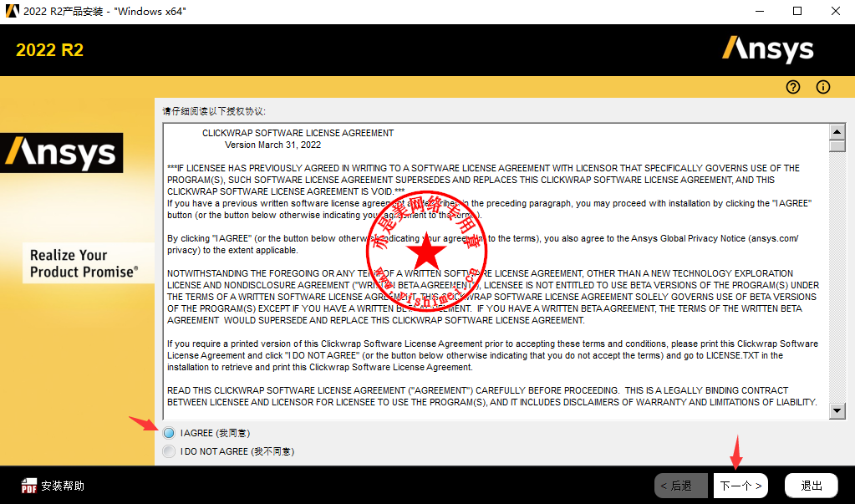Click the 后退 back button

[680, 486]
